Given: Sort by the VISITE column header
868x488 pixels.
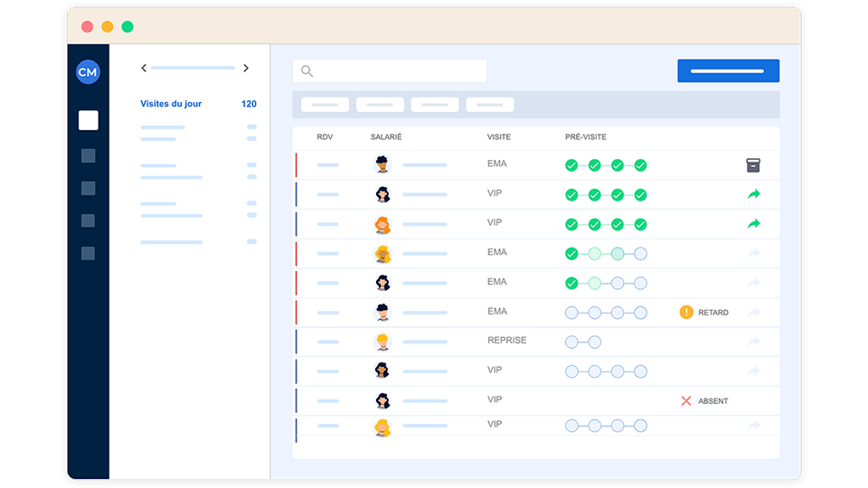Looking at the screenshot, I should [498, 137].
